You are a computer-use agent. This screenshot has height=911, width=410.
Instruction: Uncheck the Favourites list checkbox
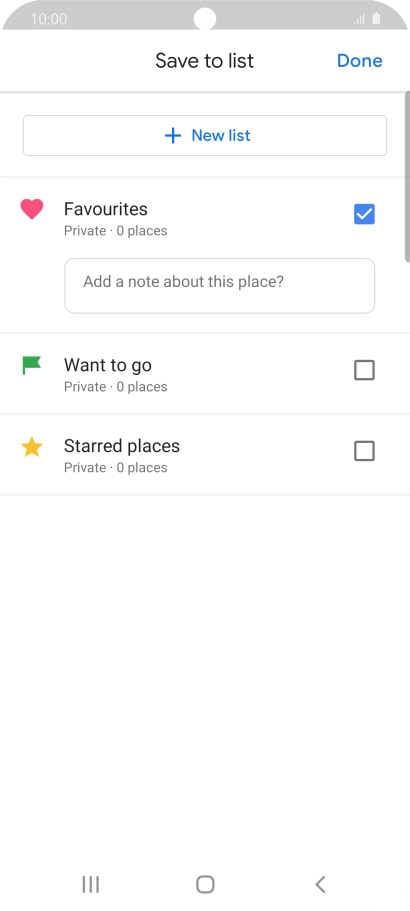tap(364, 214)
